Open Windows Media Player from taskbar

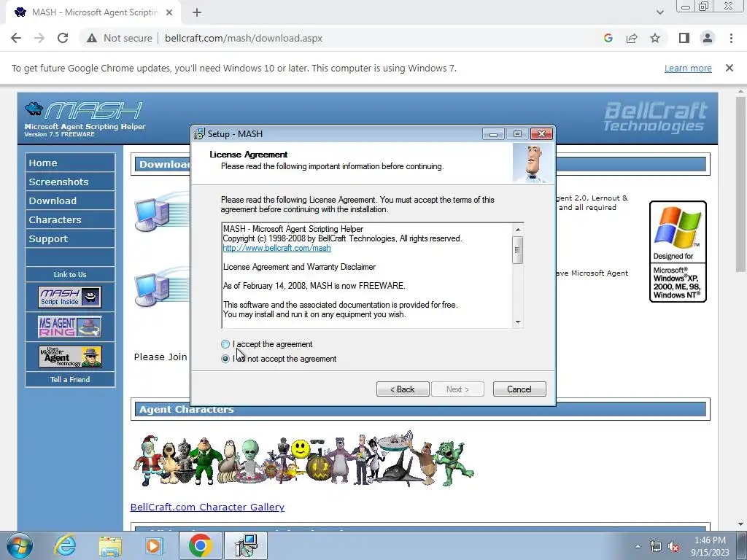(x=155, y=545)
